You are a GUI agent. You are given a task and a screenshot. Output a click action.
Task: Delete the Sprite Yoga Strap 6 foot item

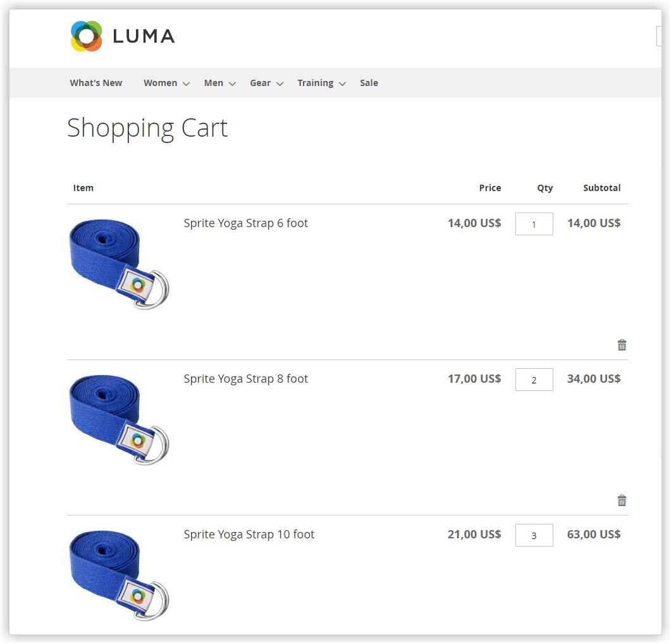point(622,345)
